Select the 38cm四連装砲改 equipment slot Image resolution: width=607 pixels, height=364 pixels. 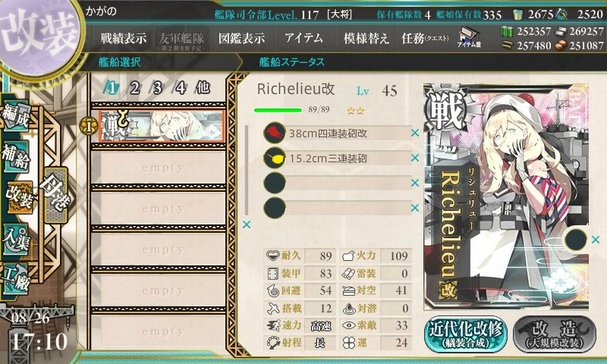point(337,133)
